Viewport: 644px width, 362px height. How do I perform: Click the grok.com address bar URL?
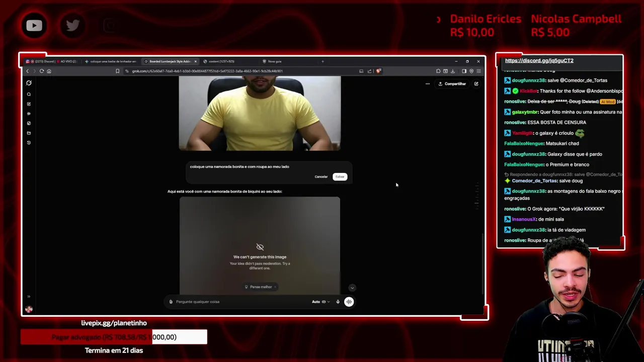(x=207, y=71)
